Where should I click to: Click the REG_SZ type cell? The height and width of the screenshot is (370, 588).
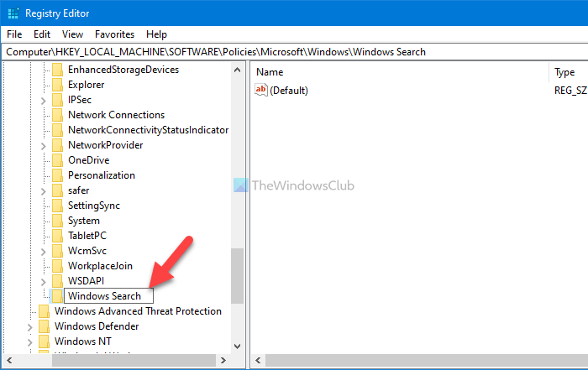[x=570, y=91]
